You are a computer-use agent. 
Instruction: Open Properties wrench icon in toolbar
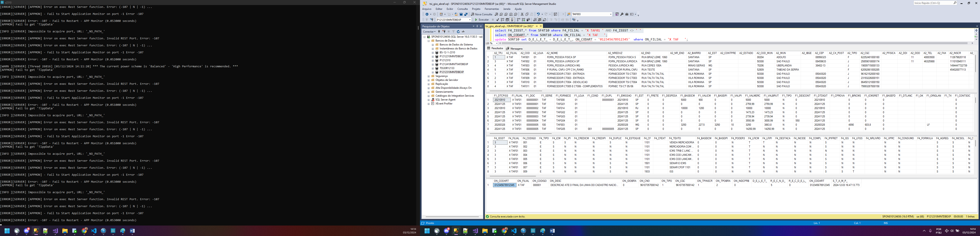point(622,14)
